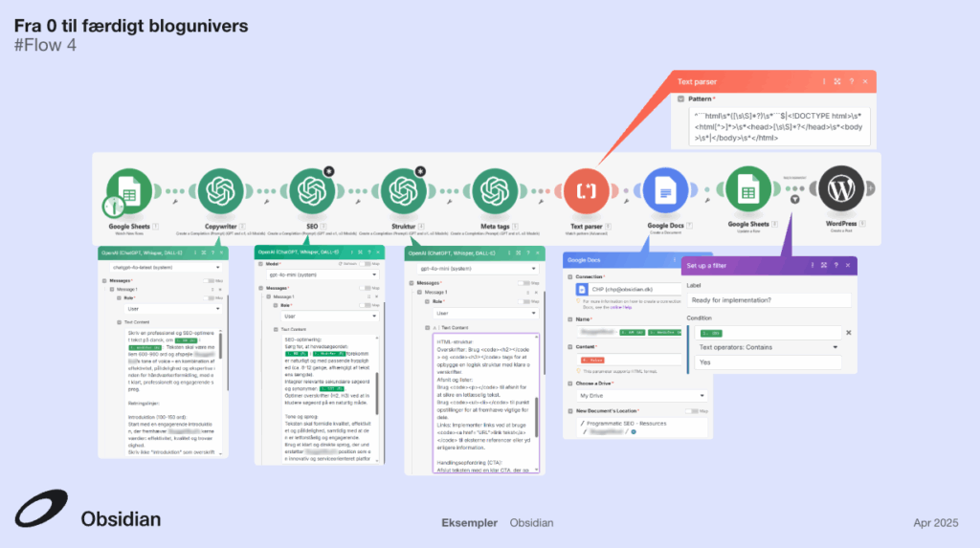Click the clock schedule icon on Google Sheets
Image resolution: width=980 pixels, height=548 pixels.
coord(114,207)
